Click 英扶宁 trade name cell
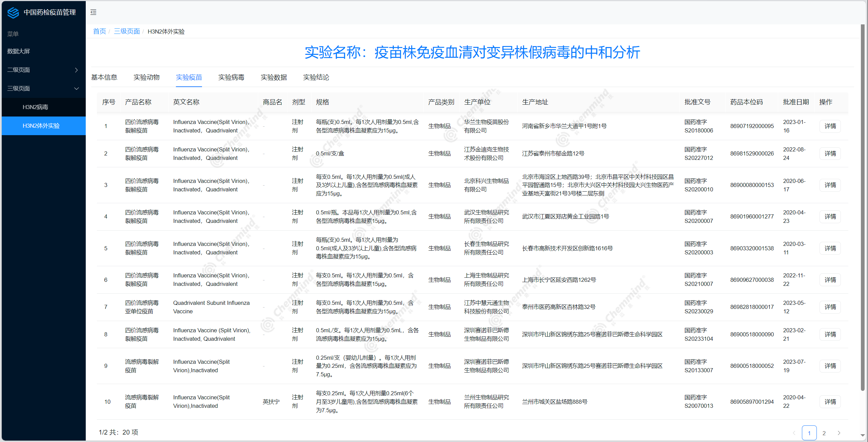 271,402
